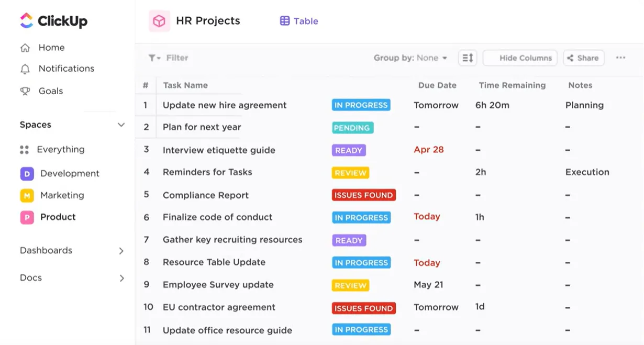This screenshot has height=345, width=644.
Task: Open the three-dot more options menu
Action: pos(620,58)
